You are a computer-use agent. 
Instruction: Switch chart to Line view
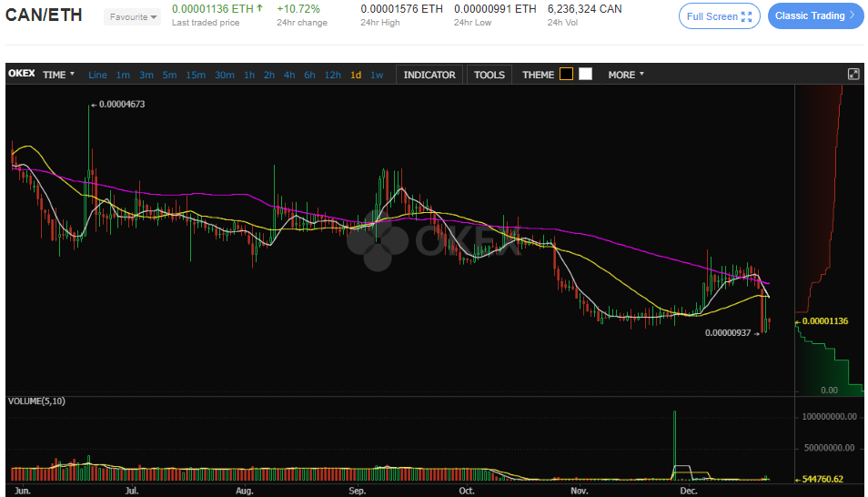point(97,75)
